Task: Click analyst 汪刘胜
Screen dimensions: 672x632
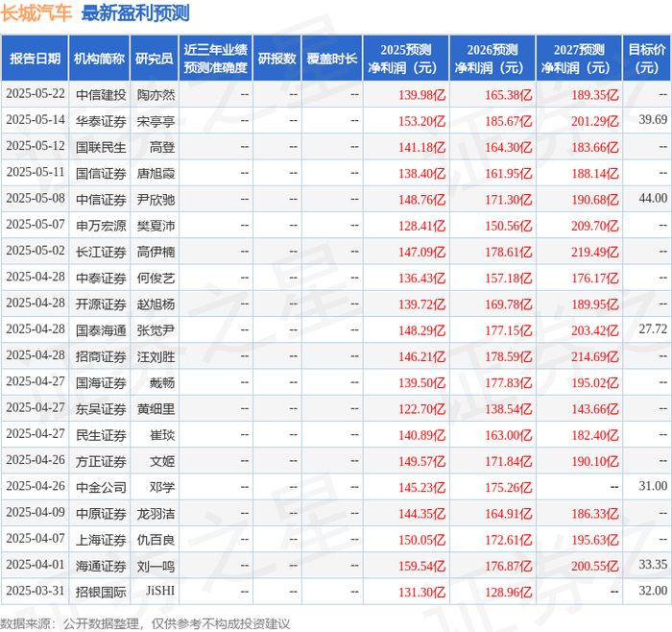Action: (x=156, y=356)
